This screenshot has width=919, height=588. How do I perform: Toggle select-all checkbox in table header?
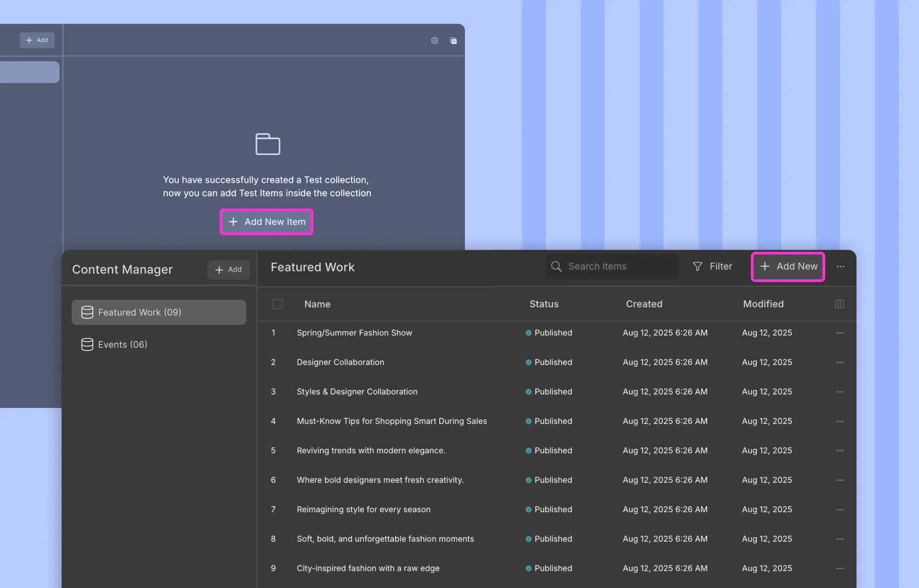278,304
